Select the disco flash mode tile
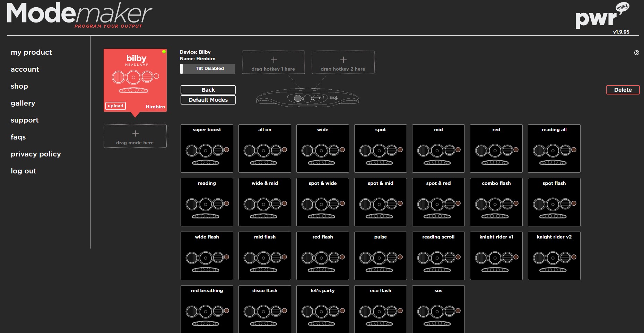The image size is (644, 333). [265, 309]
